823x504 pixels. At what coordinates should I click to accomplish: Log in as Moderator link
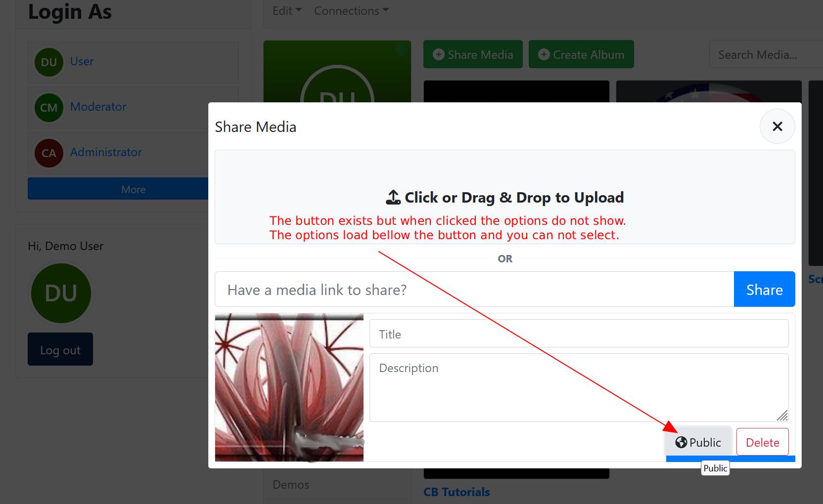pos(98,107)
